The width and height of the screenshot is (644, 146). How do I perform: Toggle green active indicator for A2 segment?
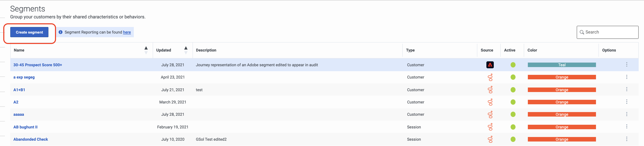pyautogui.click(x=513, y=102)
